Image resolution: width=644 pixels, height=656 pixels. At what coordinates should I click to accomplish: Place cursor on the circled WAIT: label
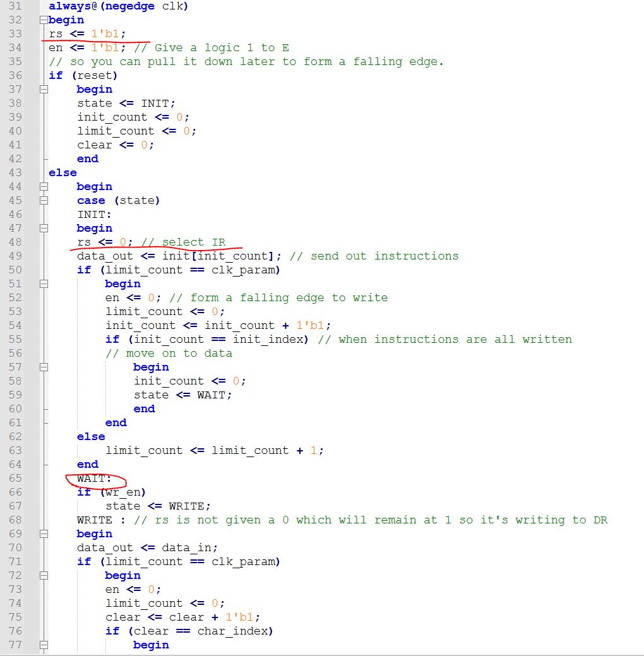93,479
